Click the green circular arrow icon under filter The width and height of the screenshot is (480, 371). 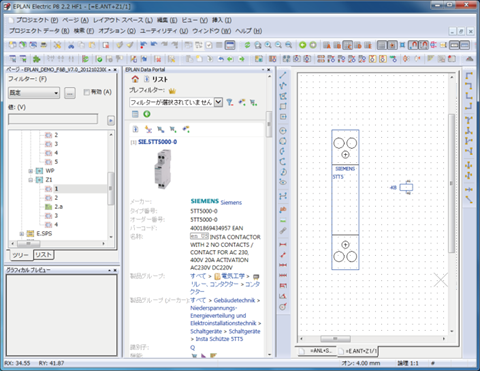point(147,114)
